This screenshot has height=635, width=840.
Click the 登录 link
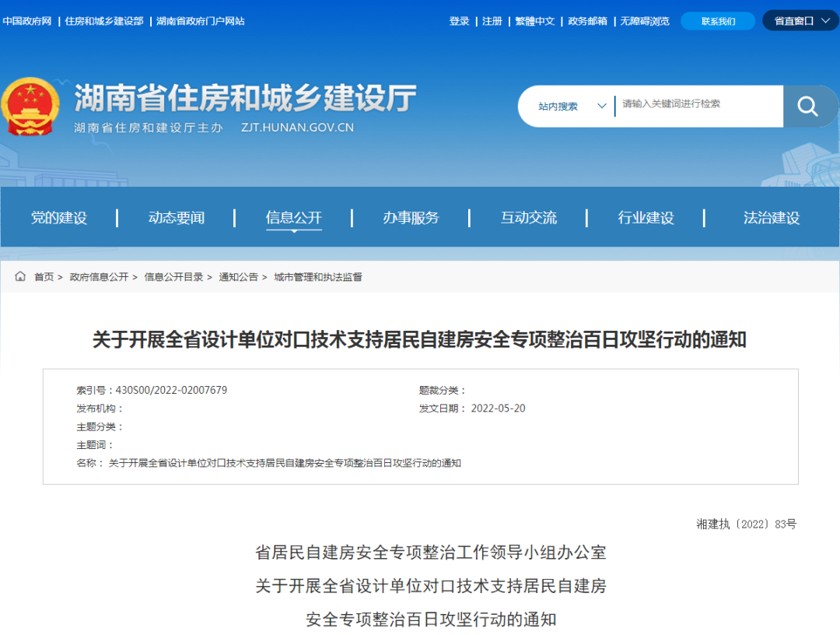(459, 21)
